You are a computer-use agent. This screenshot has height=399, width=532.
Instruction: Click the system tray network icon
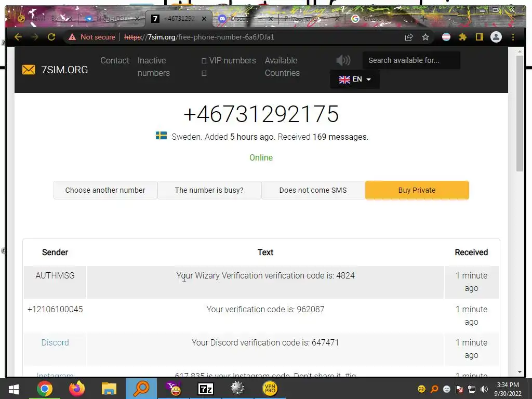point(472,389)
